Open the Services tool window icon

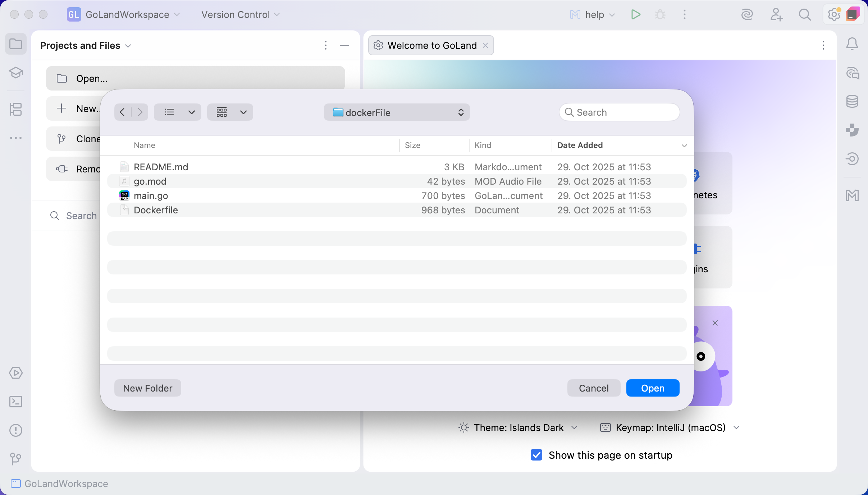click(16, 373)
